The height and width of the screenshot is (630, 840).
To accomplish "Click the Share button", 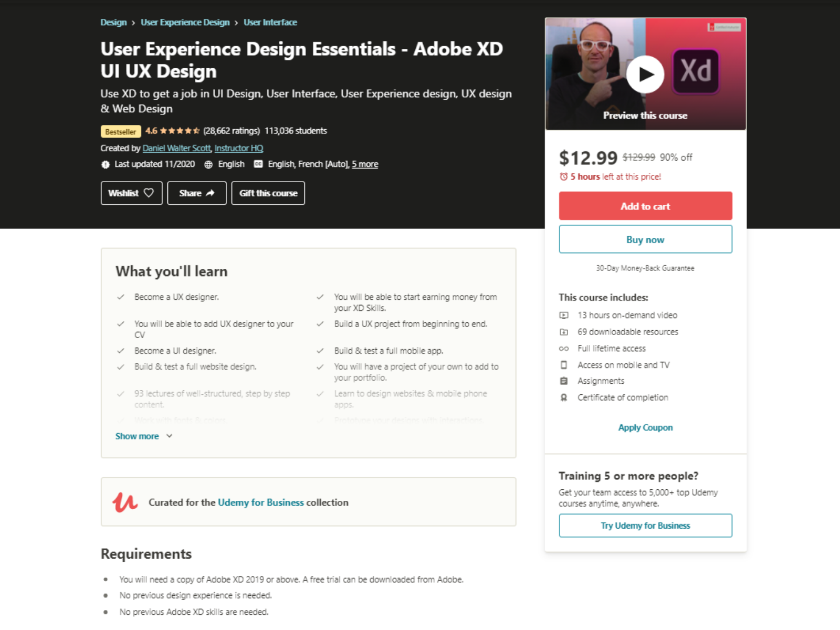I will pos(197,193).
